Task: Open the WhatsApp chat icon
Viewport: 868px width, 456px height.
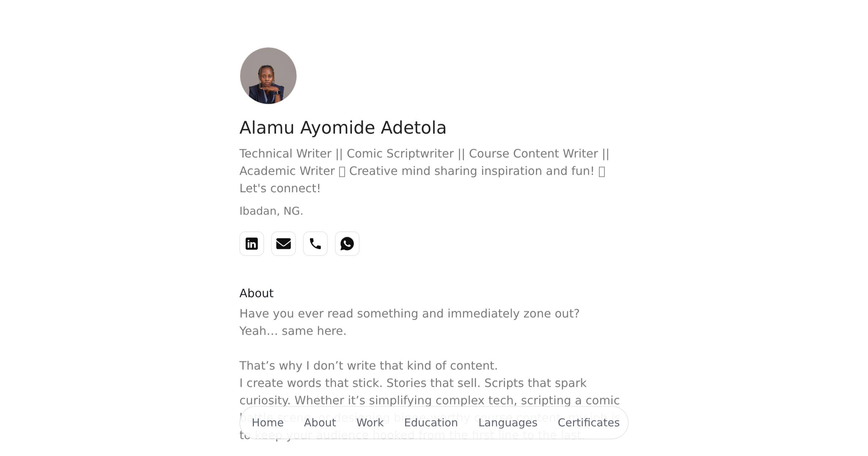Action: (347, 244)
